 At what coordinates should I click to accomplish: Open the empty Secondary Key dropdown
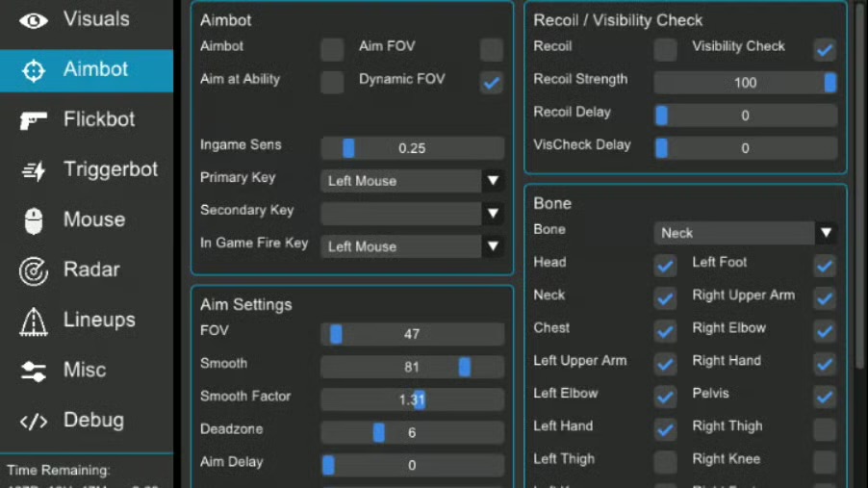coord(413,214)
